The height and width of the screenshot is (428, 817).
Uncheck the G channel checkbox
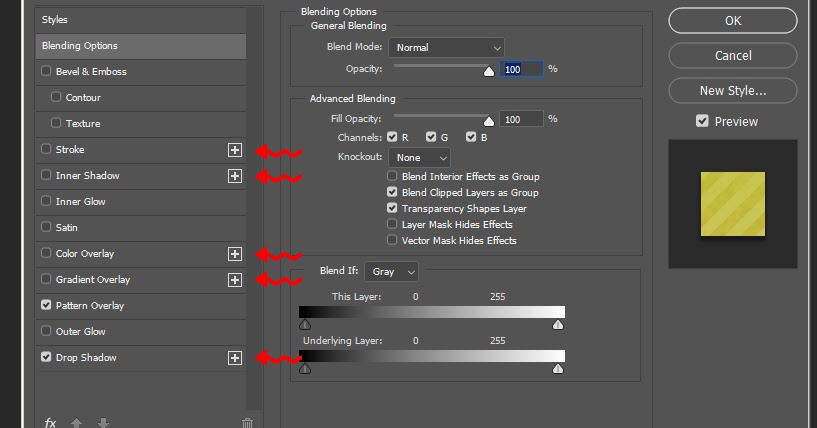(x=430, y=137)
